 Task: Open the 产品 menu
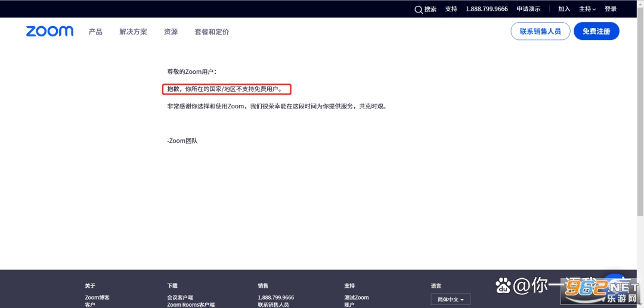(x=95, y=32)
